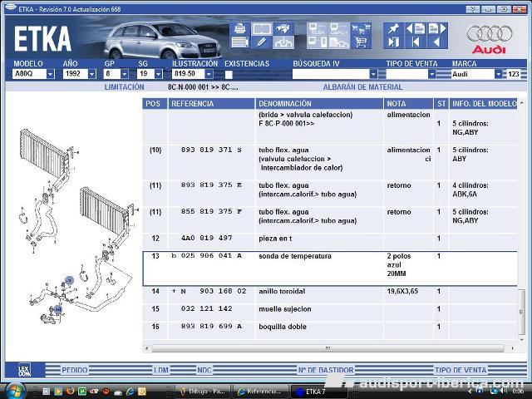532x399 pixels.
Task: Go to next illustration page icon
Action: pyautogui.click(x=437, y=28)
